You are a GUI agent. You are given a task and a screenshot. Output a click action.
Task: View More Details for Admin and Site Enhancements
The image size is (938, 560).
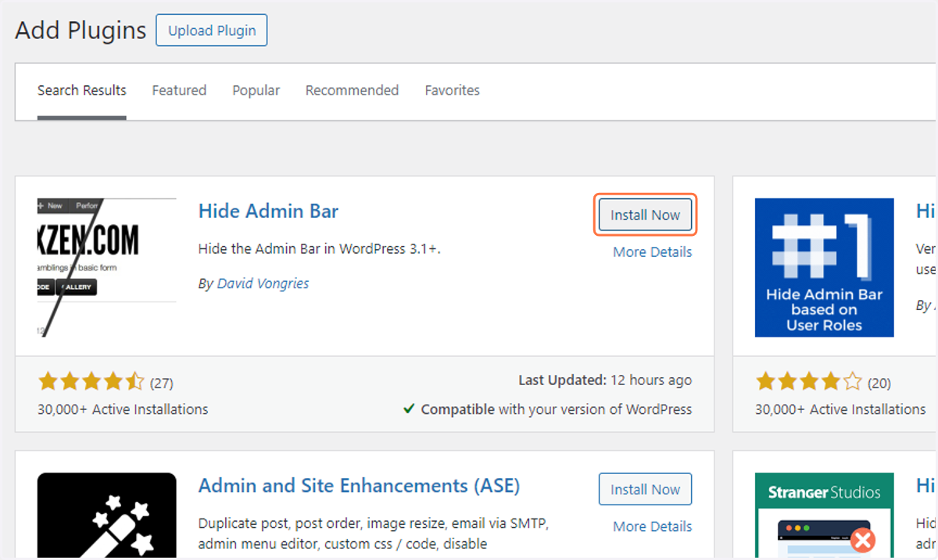[x=652, y=526]
